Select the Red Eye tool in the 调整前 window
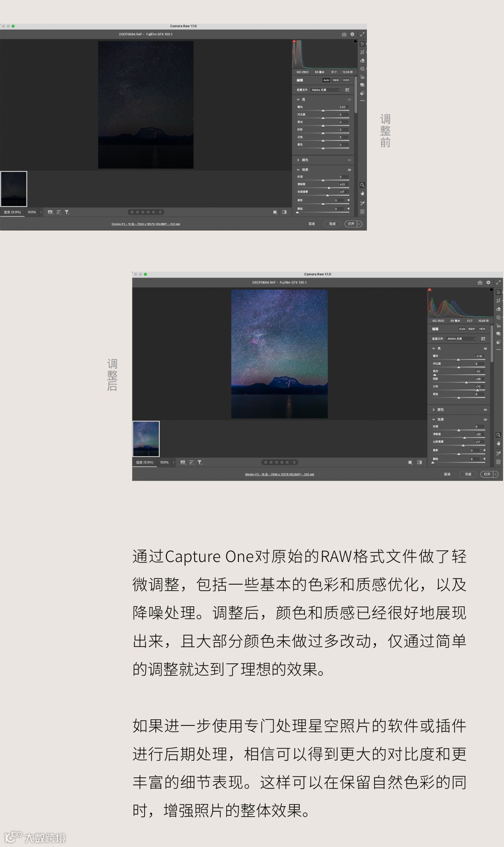504x847 pixels. pos(362,77)
